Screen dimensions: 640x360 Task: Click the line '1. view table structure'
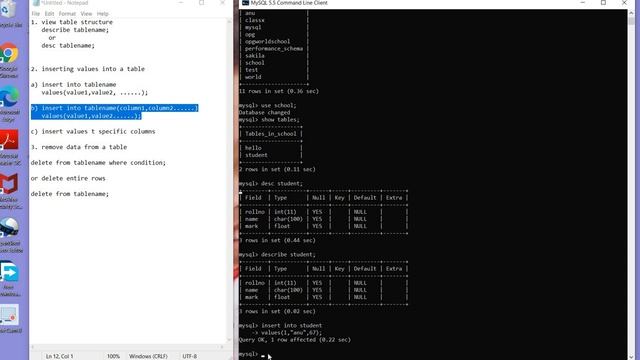pos(72,22)
